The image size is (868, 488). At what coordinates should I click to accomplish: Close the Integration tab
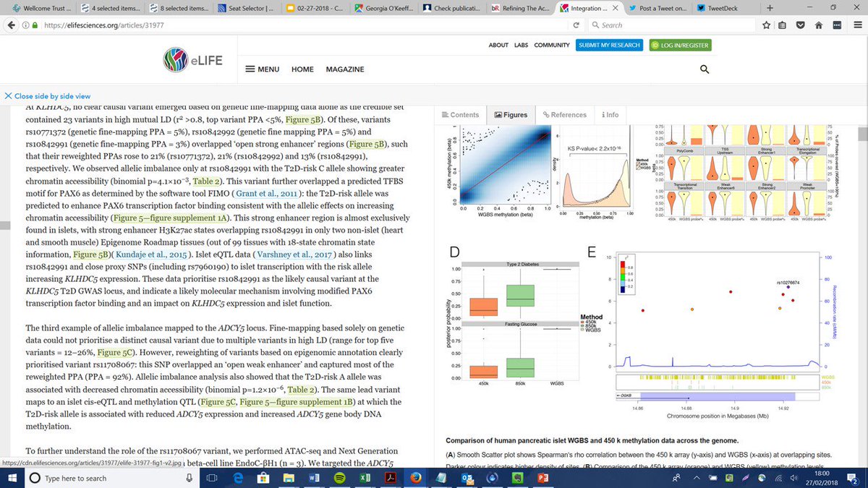tap(617, 8)
